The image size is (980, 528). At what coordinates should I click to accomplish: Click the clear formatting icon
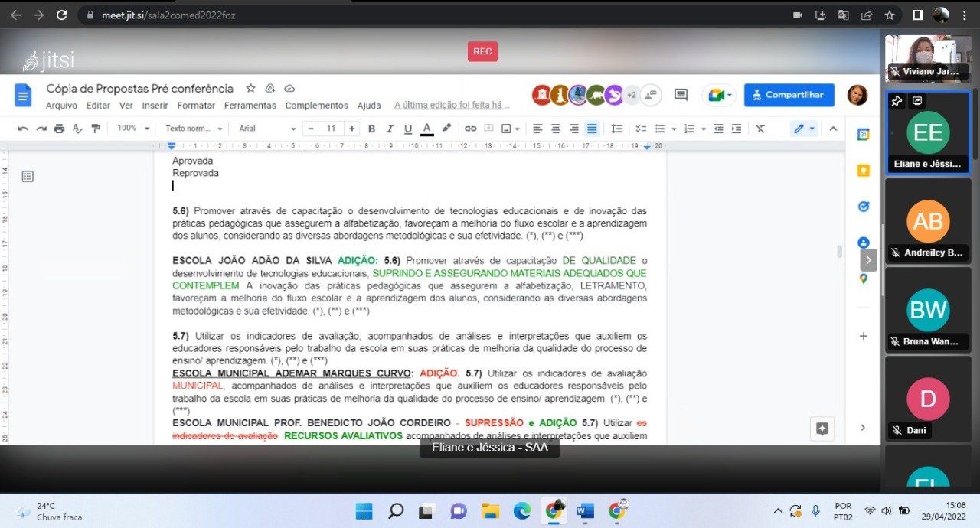click(x=760, y=129)
